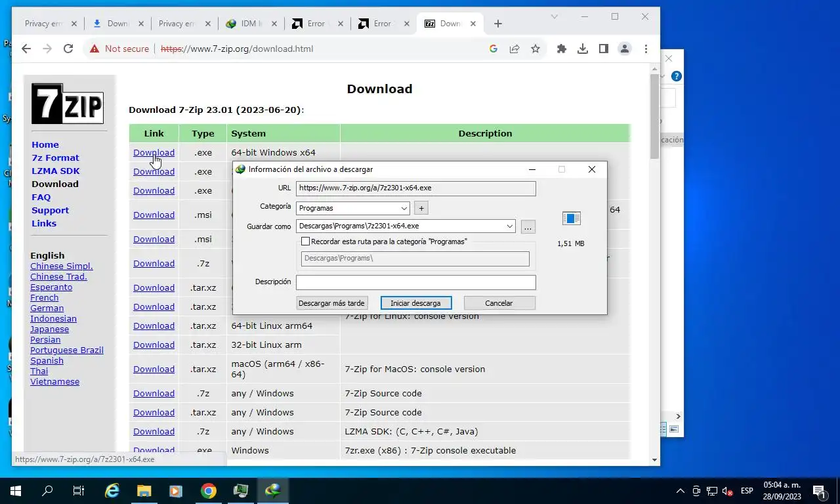Image resolution: width=840 pixels, height=504 pixels.
Task: Open Internet Download Manager taskbar icon
Action: tap(272, 491)
